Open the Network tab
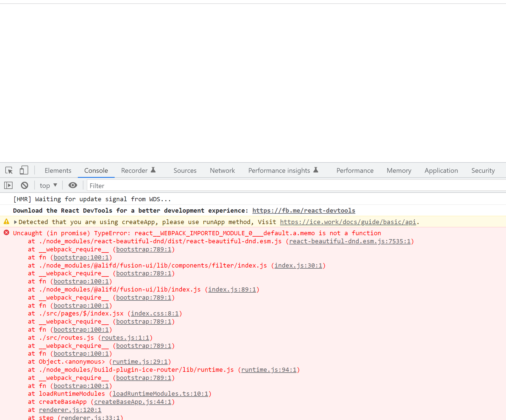The height and width of the screenshot is (420, 506). [x=222, y=171]
